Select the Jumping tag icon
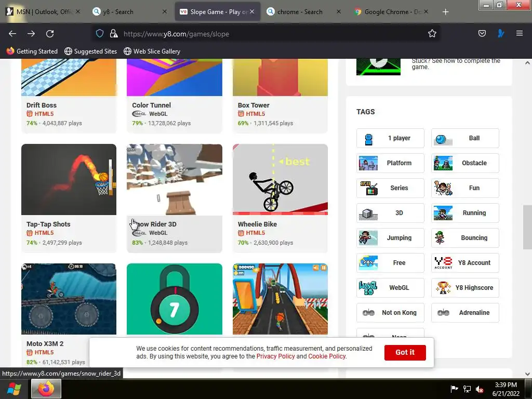This screenshot has width=532, height=399. coord(368,238)
